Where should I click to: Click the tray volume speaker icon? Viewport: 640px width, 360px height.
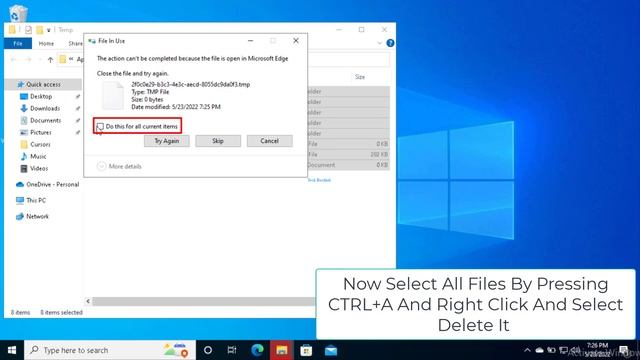(x=576, y=350)
